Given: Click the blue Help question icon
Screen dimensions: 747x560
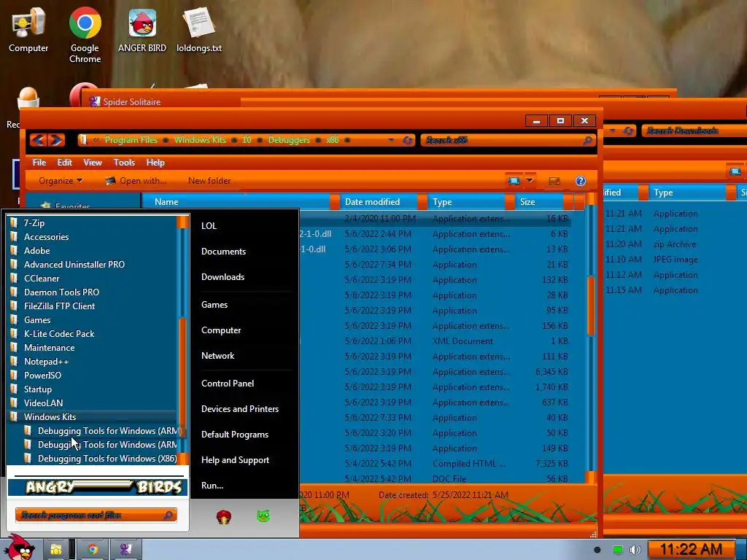Looking at the screenshot, I should pyautogui.click(x=580, y=181).
